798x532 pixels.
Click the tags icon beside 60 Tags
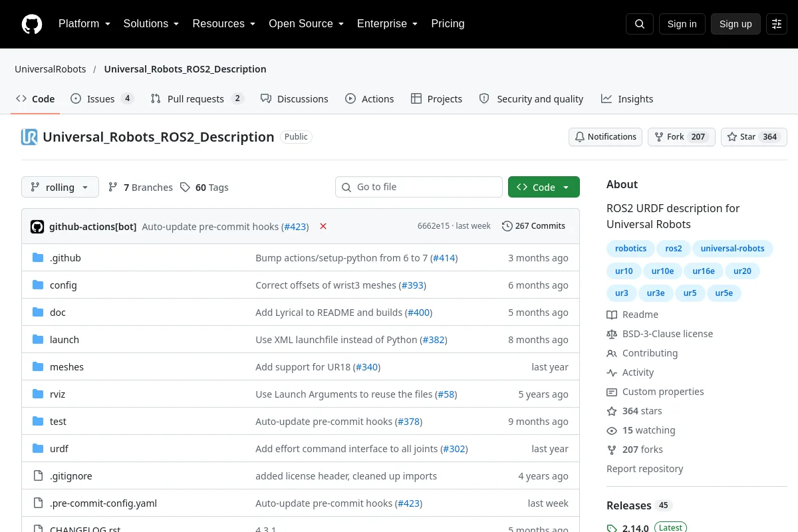click(186, 188)
